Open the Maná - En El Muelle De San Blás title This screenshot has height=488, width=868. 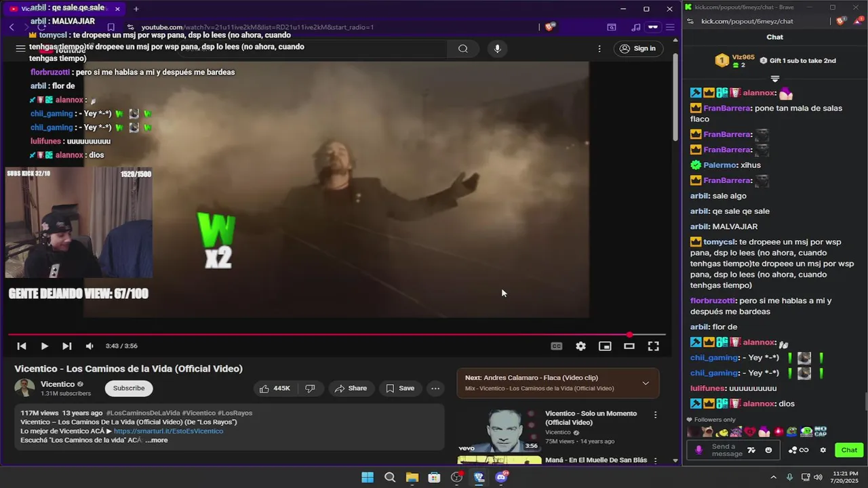(596, 460)
